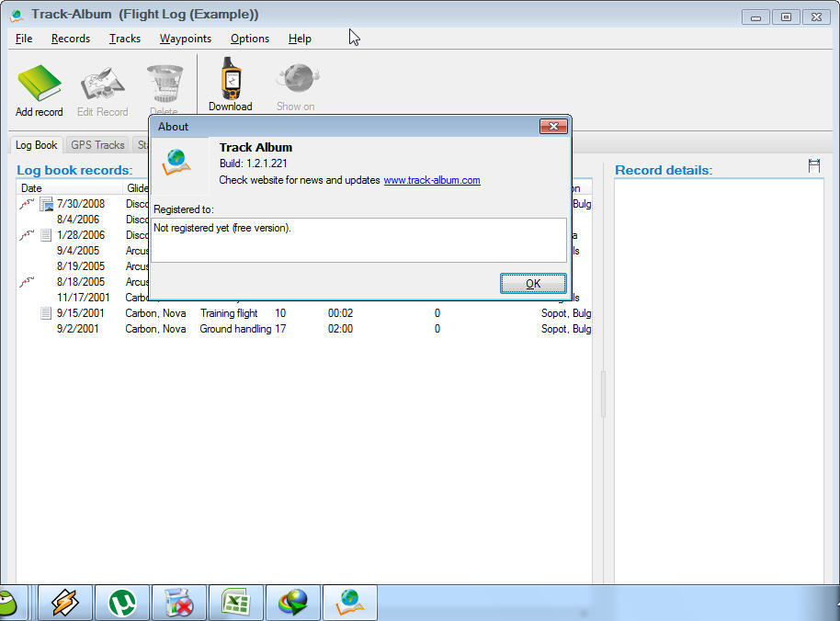Click the green Start button on the taskbar
840x621 pixels.
coord(8,604)
